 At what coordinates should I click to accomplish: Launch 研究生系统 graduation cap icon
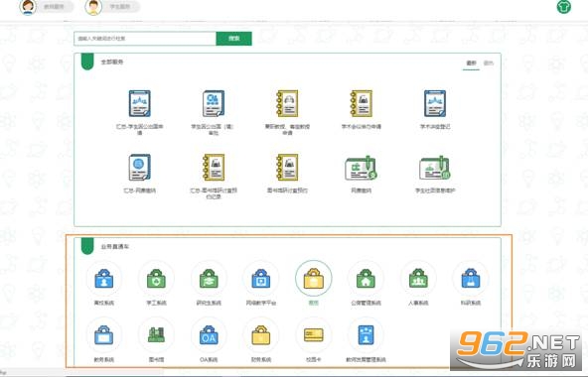(x=209, y=279)
